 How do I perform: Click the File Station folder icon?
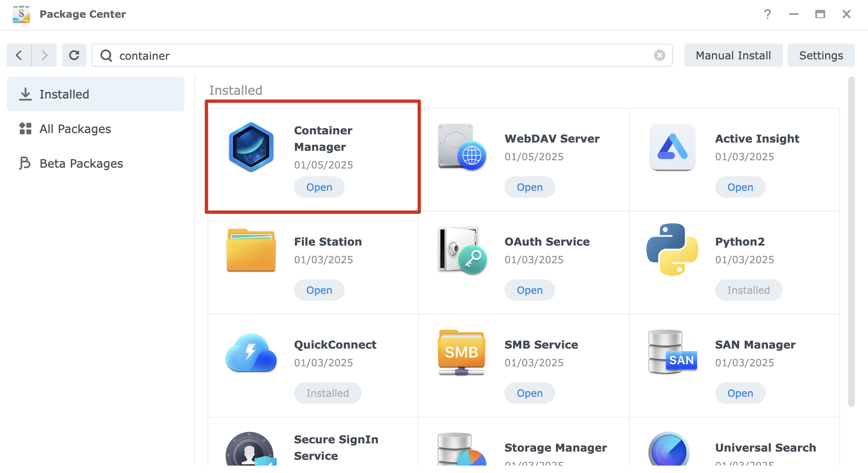(251, 250)
